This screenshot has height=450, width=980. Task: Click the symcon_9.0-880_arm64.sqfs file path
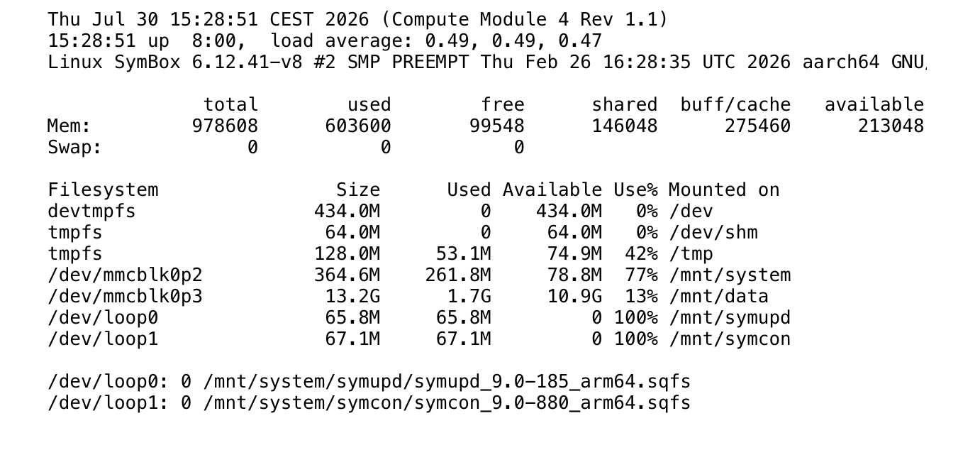coord(447,403)
